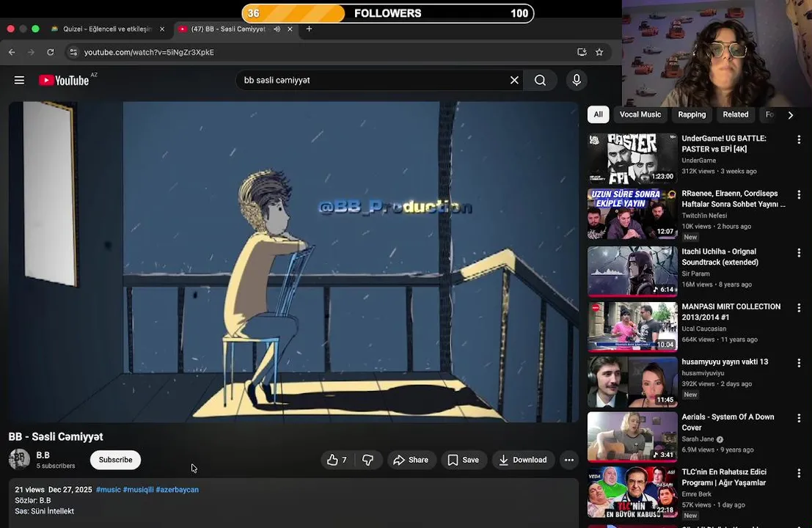Image resolution: width=812 pixels, height=528 pixels.
Task: Bookmark this page with star icon
Action: click(x=599, y=52)
